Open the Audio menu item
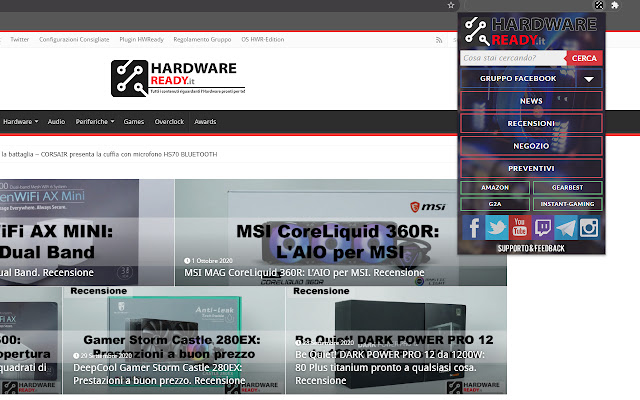640x400 pixels. [56, 122]
